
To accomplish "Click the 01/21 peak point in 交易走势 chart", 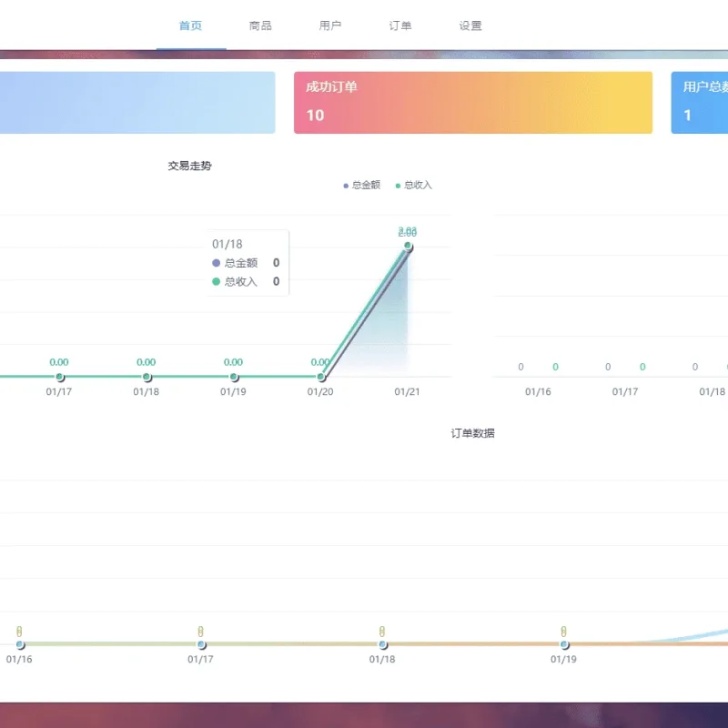I will pos(408,246).
